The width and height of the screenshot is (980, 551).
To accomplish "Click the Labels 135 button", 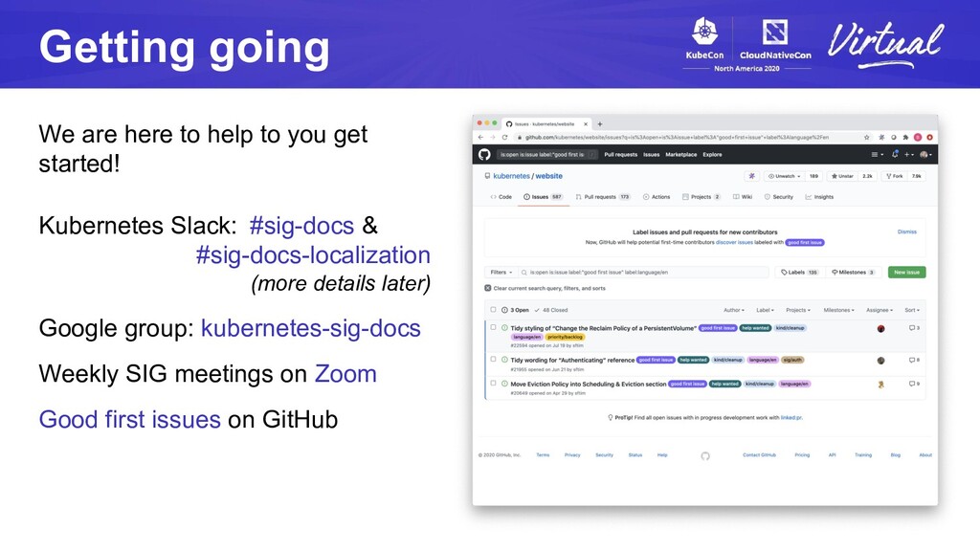I will [x=799, y=273].
